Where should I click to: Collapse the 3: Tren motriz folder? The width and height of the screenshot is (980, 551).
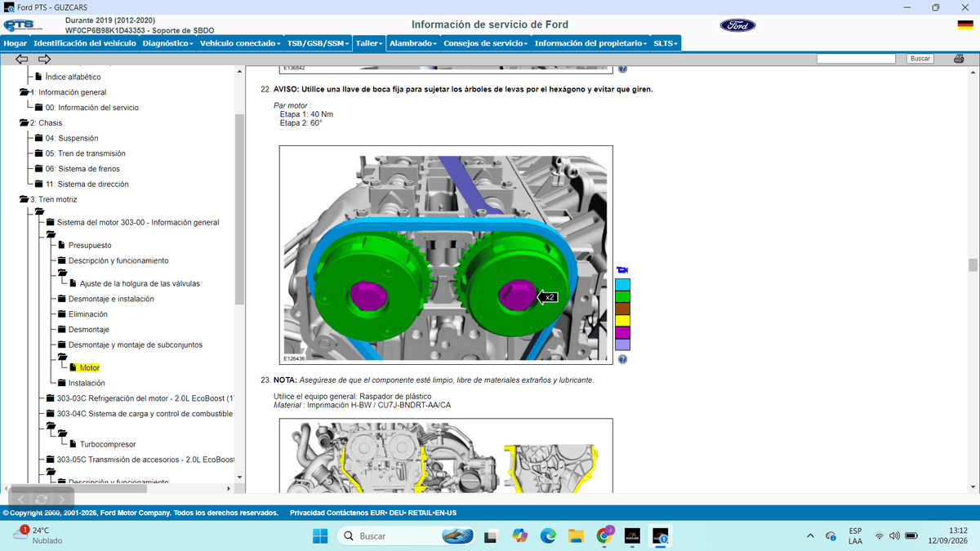(x=24, y=199)
